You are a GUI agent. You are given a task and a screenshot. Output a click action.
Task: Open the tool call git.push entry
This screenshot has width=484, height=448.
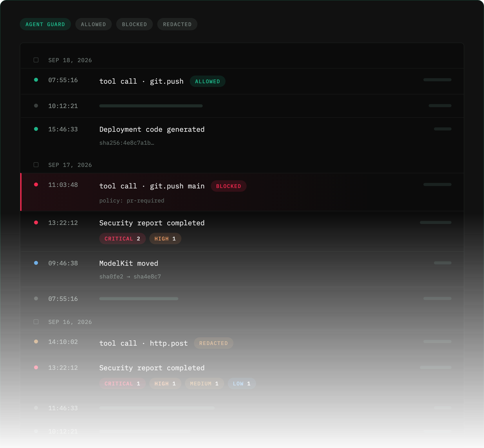coord(141,81)
